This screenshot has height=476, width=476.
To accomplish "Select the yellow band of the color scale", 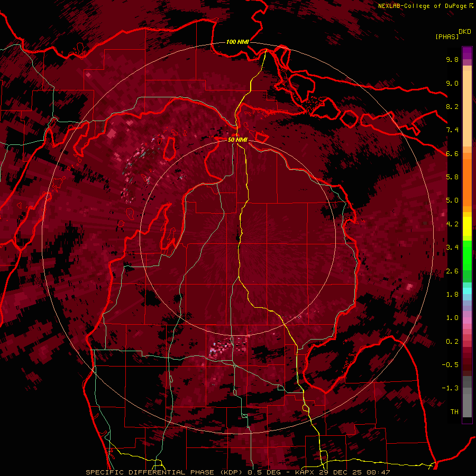I will [467, 226].
